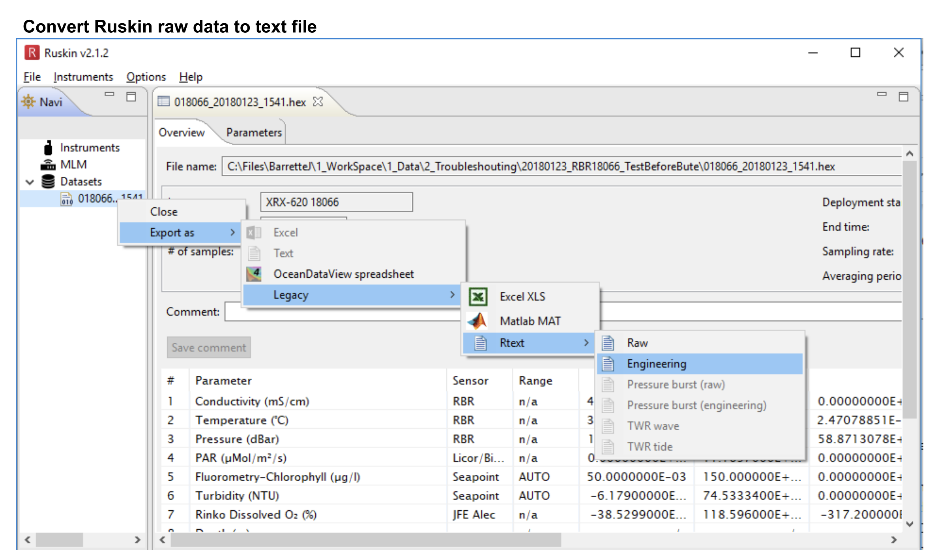936x560 pixels.
Task: Expand the Legacy submenu arrow
Action: (452, 295)
